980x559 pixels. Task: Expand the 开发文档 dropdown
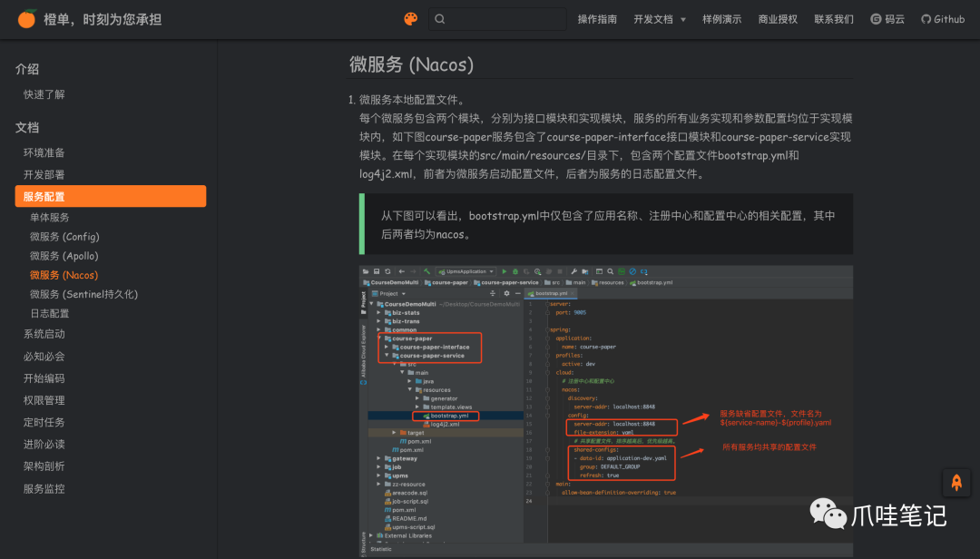(660, 19)
